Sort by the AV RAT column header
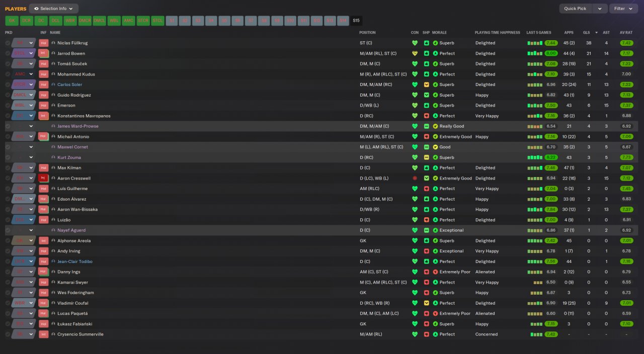The width and height of the screenshot is (644, 354). pyautogui.click(x=626, y=33)
